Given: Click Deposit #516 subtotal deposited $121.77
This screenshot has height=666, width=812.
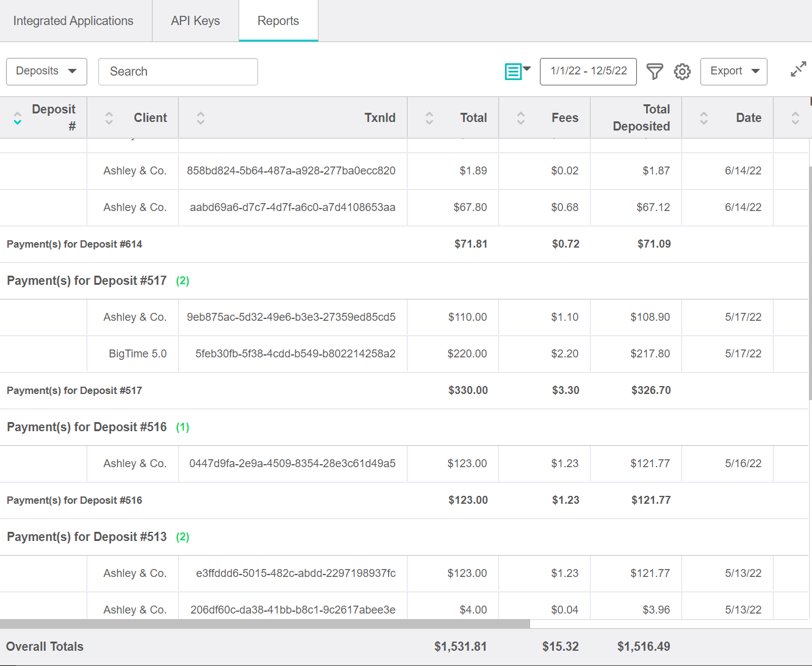Looking at the screenshot, I should pos(651,500).
